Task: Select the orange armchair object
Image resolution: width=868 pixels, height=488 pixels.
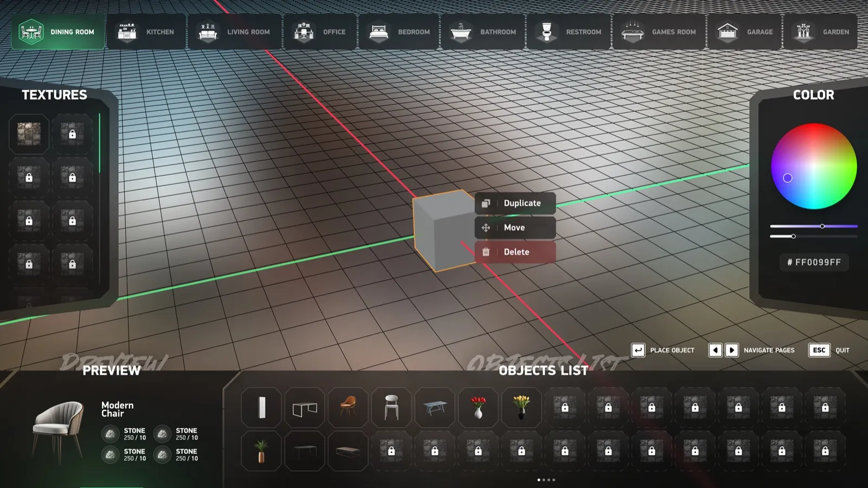Action: [348, 407]
